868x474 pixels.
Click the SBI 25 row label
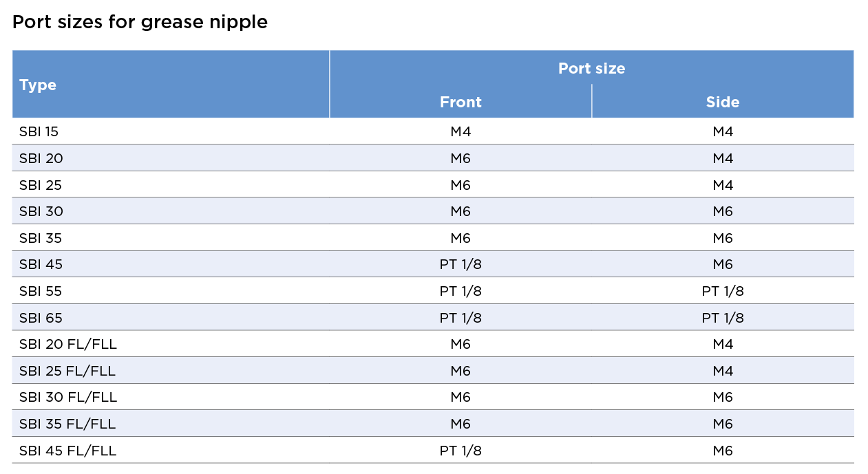(41, 185)
